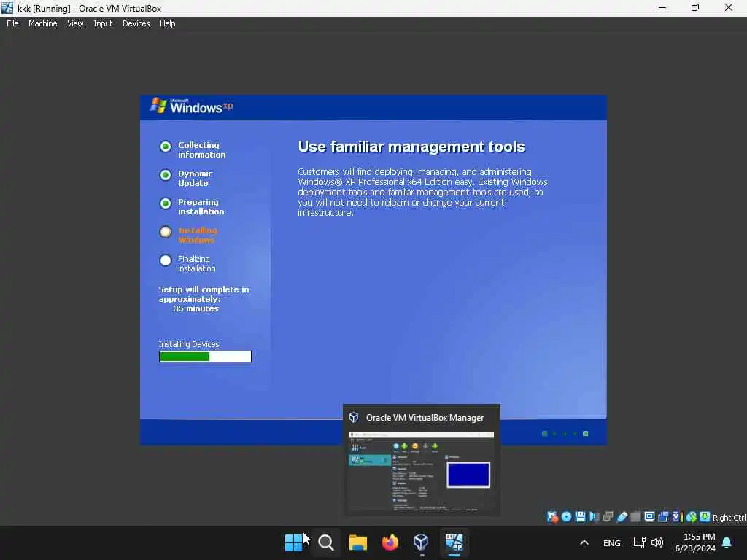Open the Help menu
Image resolution: width=747 pixels, height=560 pixels.
(167, 23)
